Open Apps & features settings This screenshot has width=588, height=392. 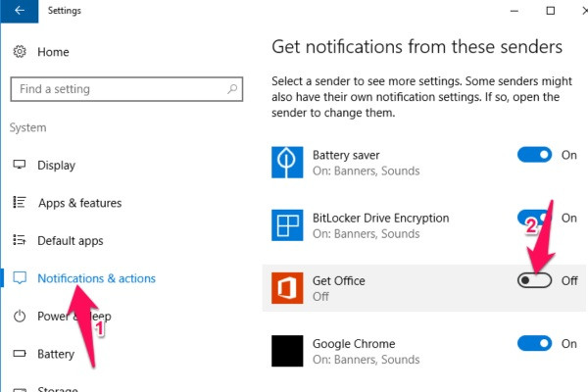[80, 203]
